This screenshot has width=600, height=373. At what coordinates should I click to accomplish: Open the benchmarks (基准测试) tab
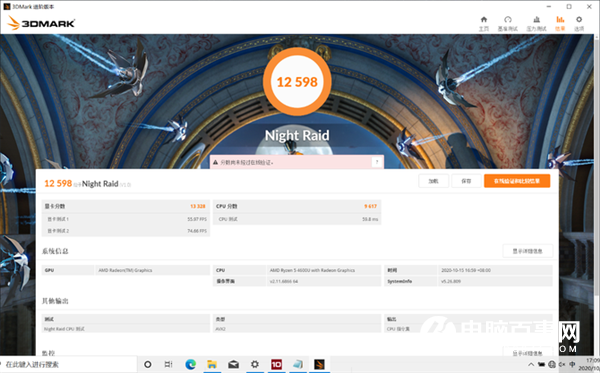(507, 23)
